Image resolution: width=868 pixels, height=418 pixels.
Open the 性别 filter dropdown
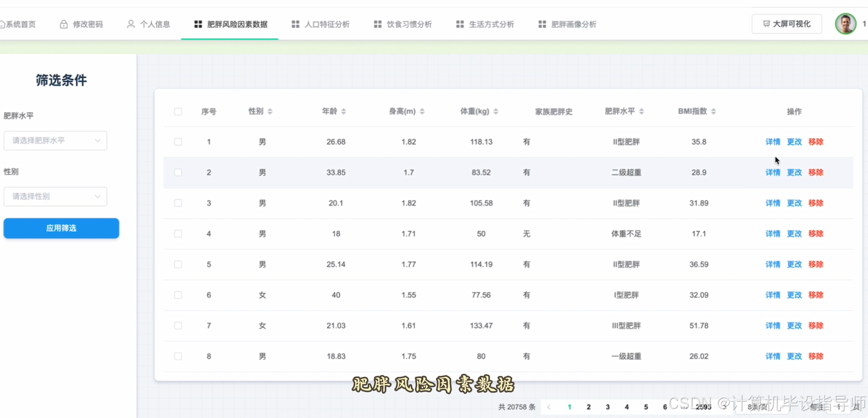click(x=55, y=196)
